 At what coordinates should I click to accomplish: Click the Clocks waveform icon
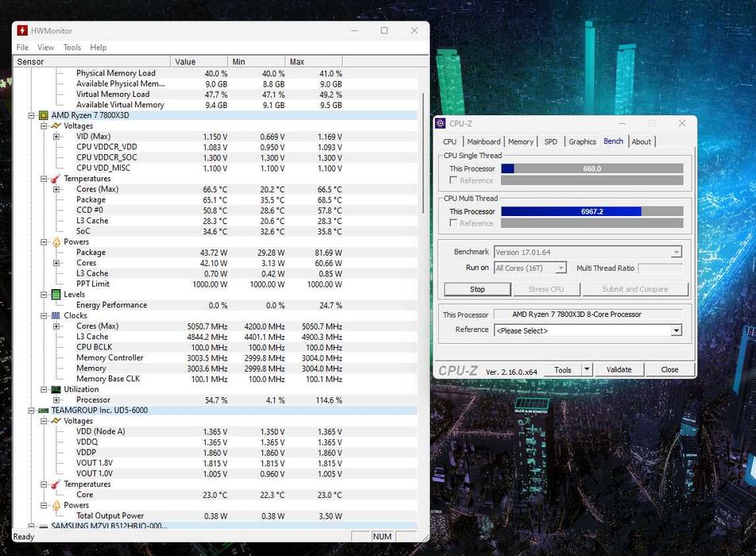click(56, 315)
